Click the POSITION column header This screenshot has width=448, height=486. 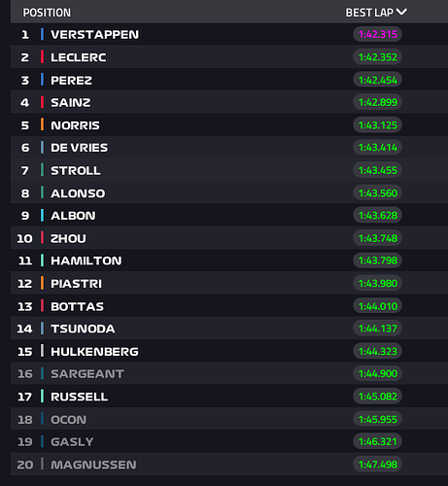click(x=47, y=13)
